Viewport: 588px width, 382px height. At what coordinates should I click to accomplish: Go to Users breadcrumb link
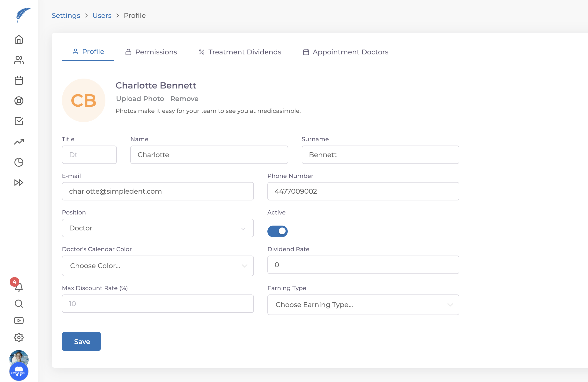[x=102, y=15]
